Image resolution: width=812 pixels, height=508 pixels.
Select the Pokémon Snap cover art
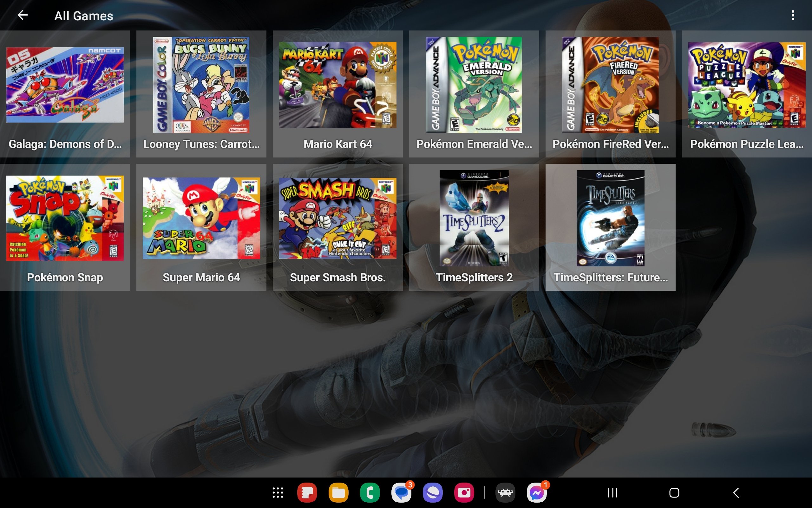point(65,218)
